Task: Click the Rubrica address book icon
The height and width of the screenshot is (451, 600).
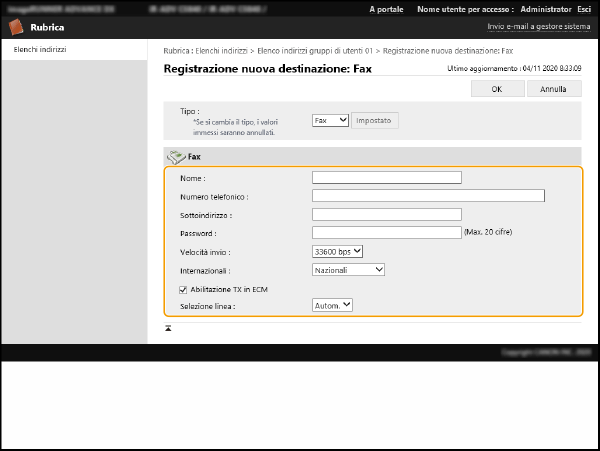Action: 16,27
